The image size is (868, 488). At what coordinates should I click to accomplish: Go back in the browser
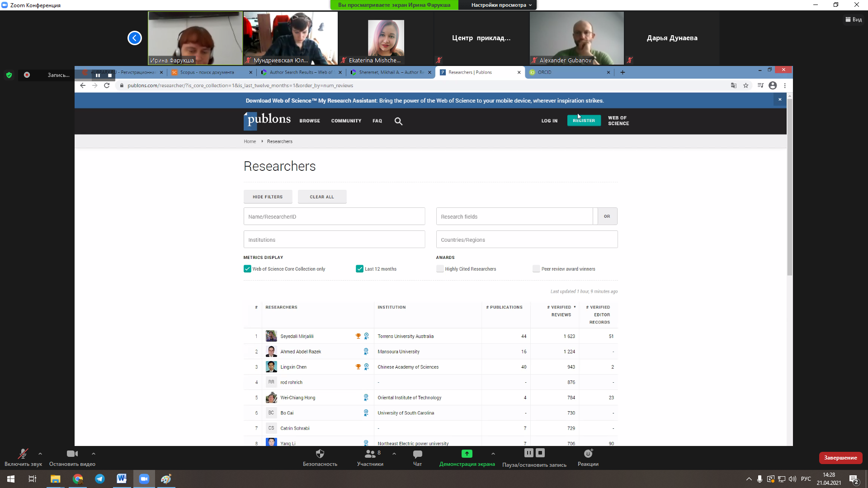tap(82, 85)
